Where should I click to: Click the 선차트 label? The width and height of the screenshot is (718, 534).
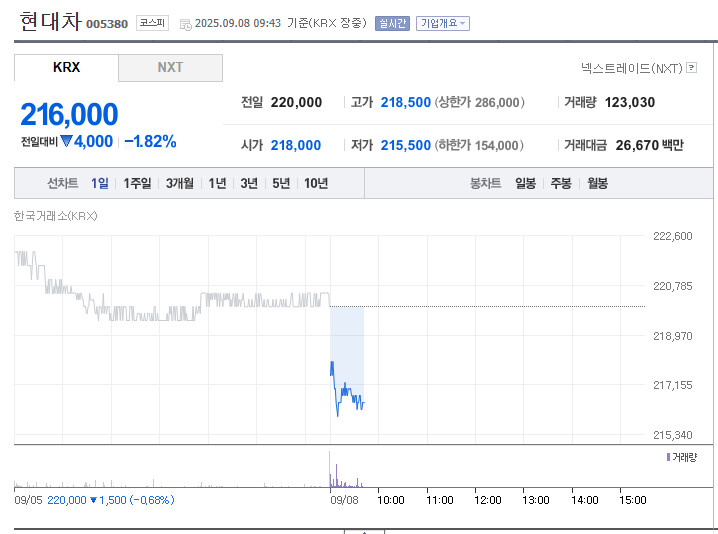pos(63,183)
